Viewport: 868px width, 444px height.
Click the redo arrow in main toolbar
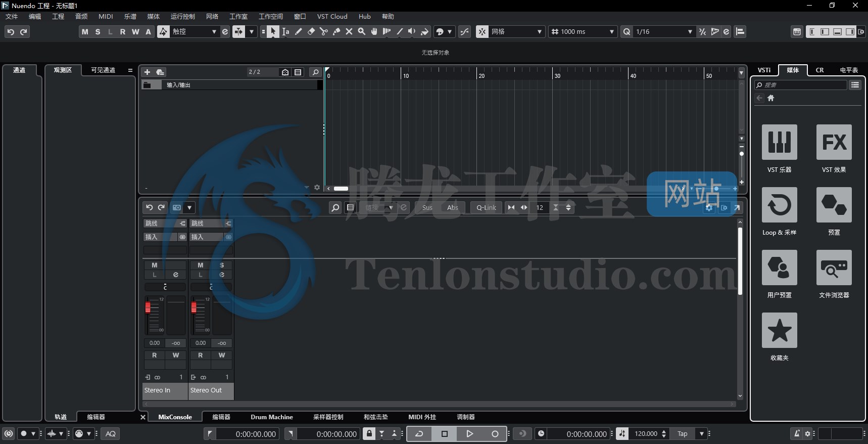tap(23, 31)
